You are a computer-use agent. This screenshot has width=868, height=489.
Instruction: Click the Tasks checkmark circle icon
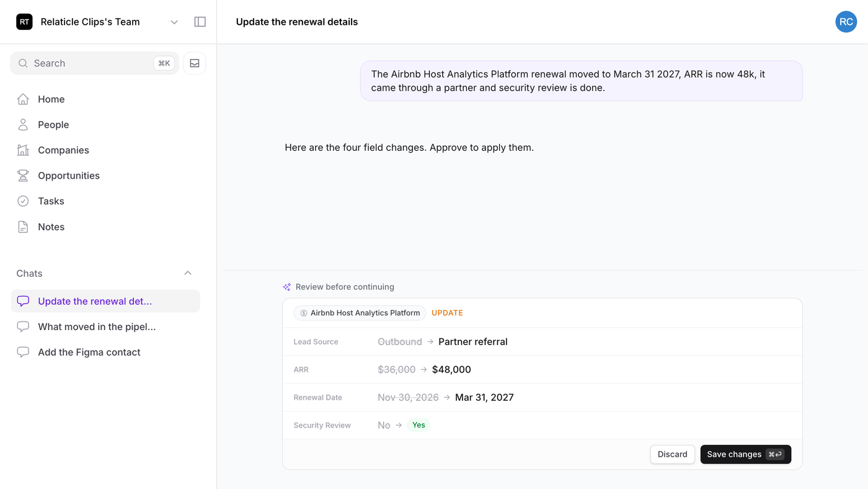coord(23,201)
